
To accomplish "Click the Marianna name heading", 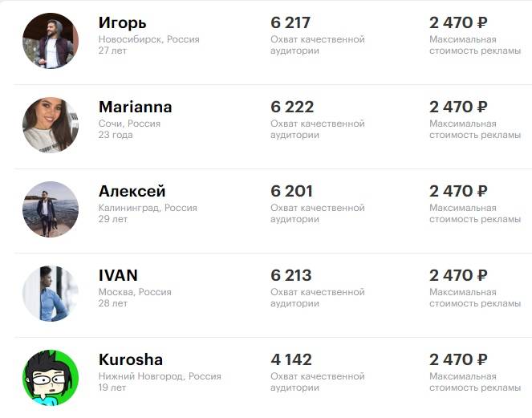I will pyautogui.click(x=136, y=107).
